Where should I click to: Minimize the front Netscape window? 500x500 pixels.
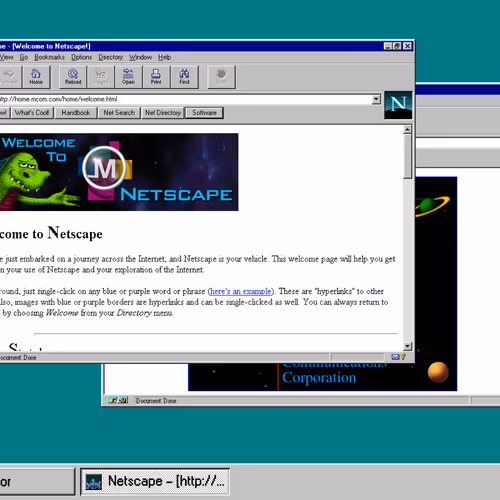pyautogui.click(x=388, y=46)
